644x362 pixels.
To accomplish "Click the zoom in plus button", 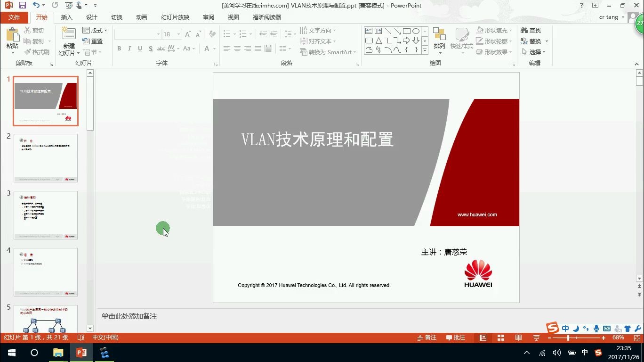I will [604, 338].
